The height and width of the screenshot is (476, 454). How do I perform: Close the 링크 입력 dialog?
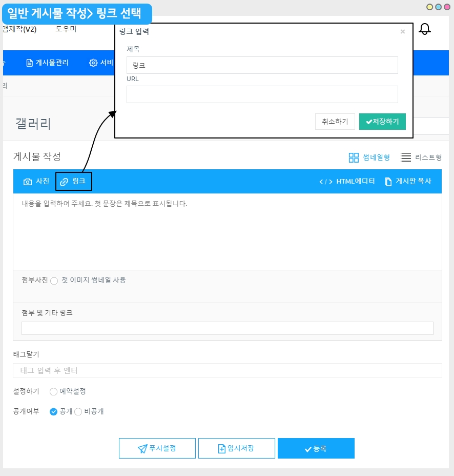tap(402, 32)
